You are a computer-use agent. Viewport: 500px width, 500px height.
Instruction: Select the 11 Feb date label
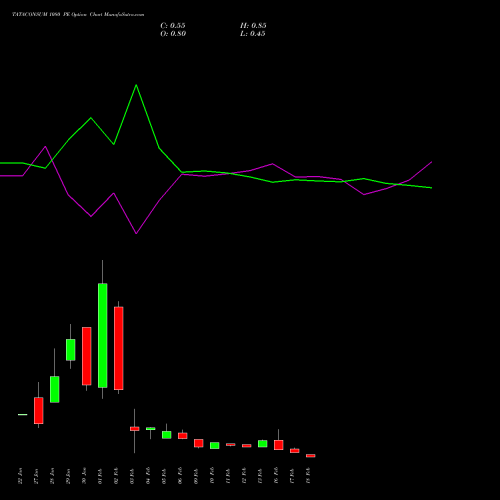coord(228,476)
